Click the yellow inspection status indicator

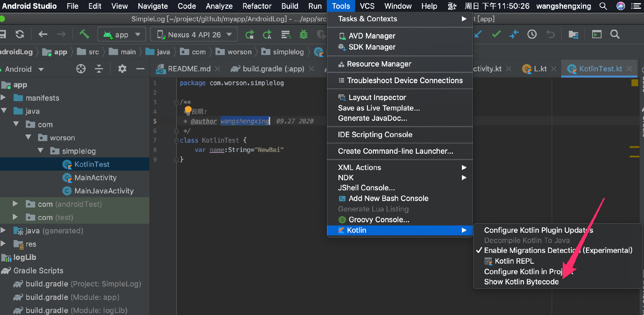coord(634,83)
